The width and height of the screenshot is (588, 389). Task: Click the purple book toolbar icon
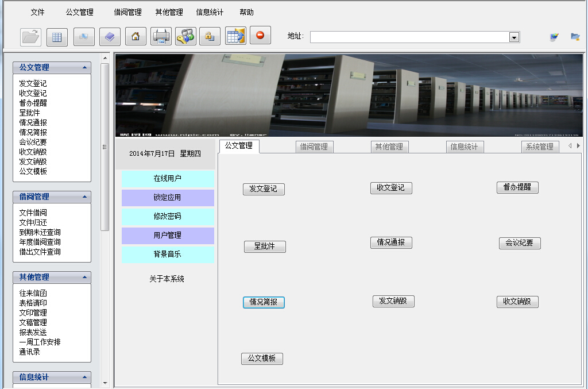coord(110,37)
